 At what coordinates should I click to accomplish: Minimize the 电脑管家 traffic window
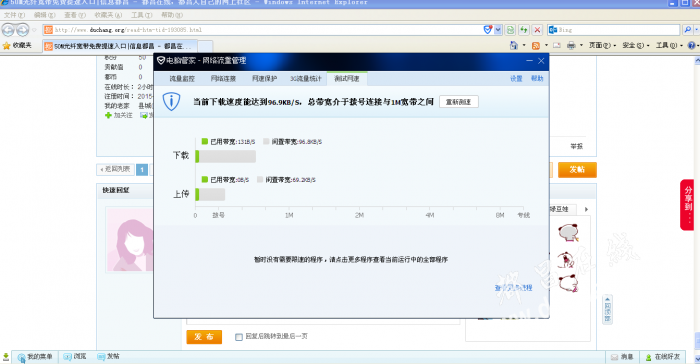click(x=529, y=60)
